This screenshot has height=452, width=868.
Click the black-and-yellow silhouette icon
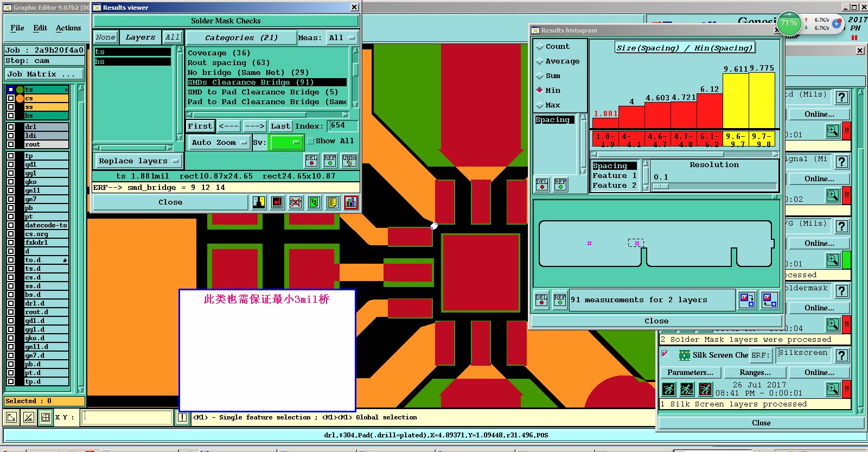coord(259,202)
